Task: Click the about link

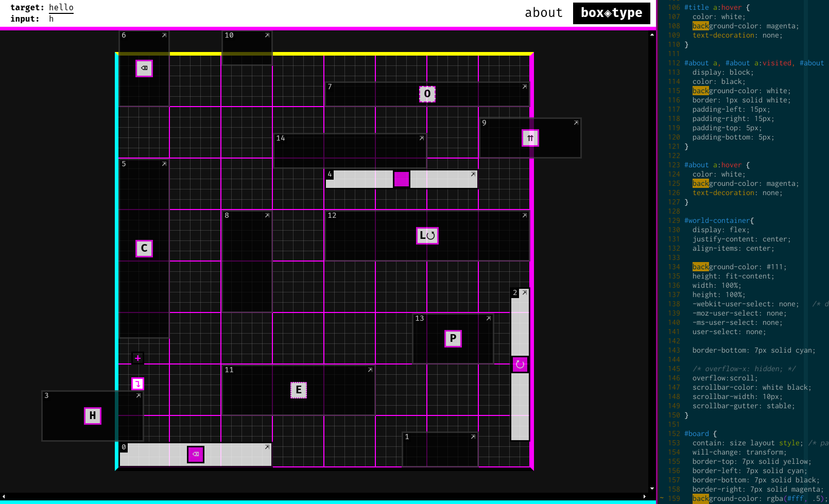Action: click(544, 13)
